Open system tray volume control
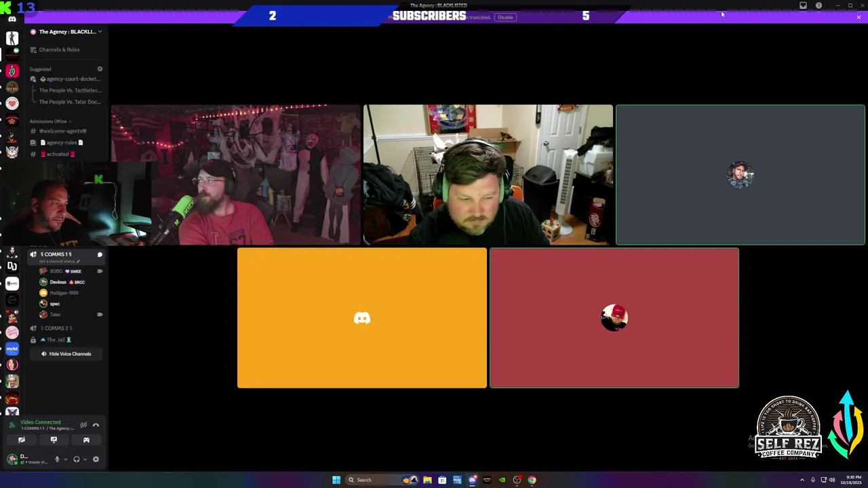 [832, 480]
